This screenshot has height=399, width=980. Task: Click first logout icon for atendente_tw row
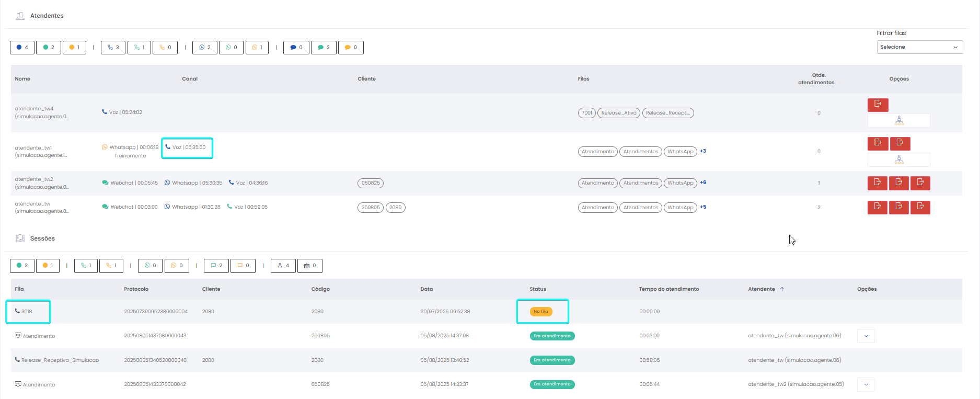pos(877,207)
